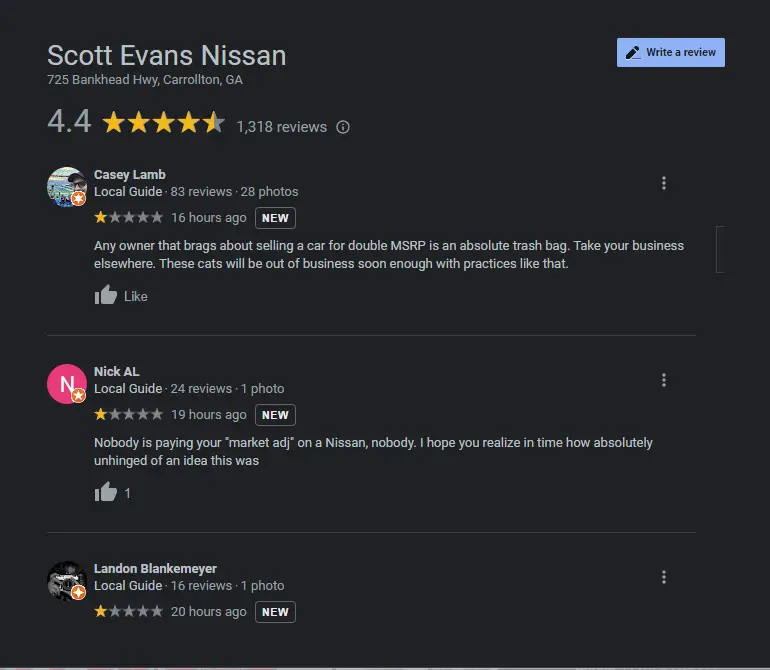View Casey Lamb's profile picture
Screen dimensions: 770x670
[67, 186]
